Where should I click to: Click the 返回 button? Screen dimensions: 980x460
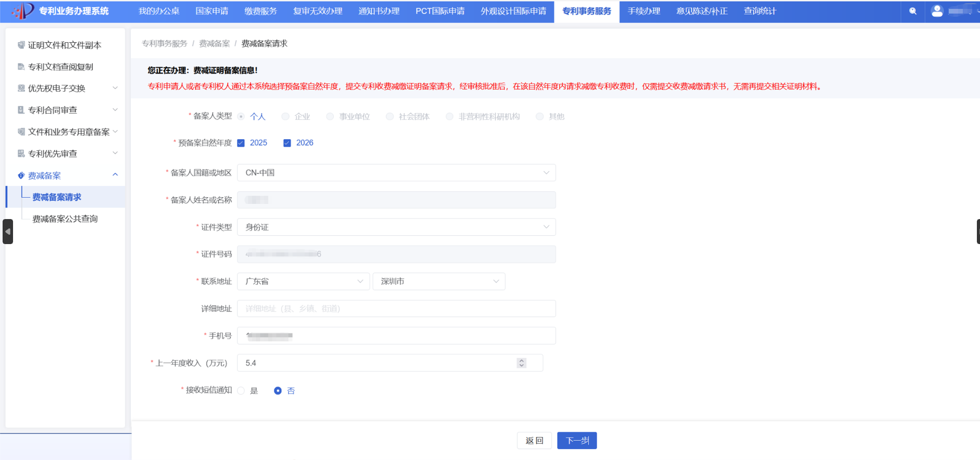pyautogui.click(x=535, y=441)
